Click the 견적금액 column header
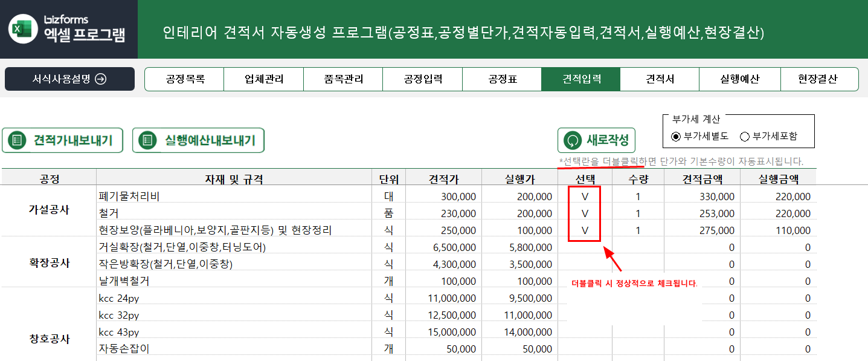The image size is (868, 361). point(701,178)
